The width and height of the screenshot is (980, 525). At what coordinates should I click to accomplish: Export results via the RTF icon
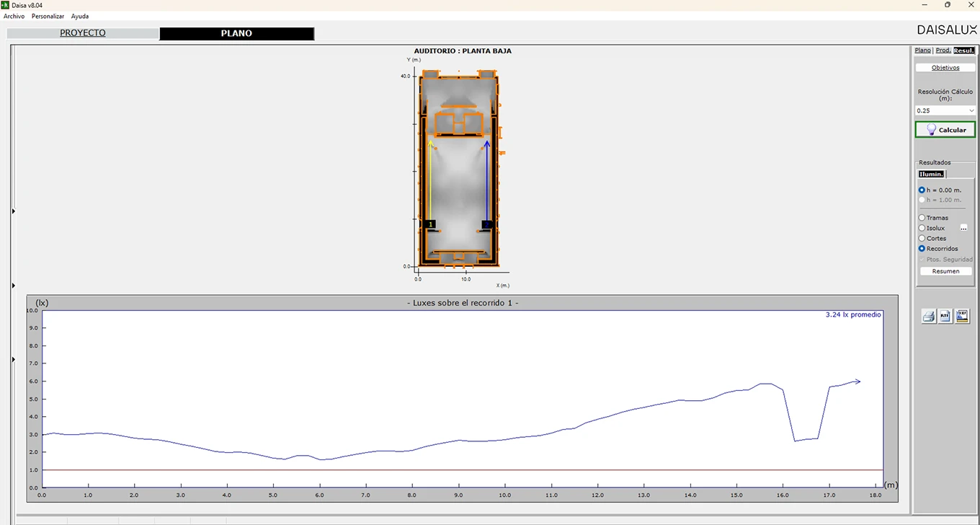[x=945, y=316]
